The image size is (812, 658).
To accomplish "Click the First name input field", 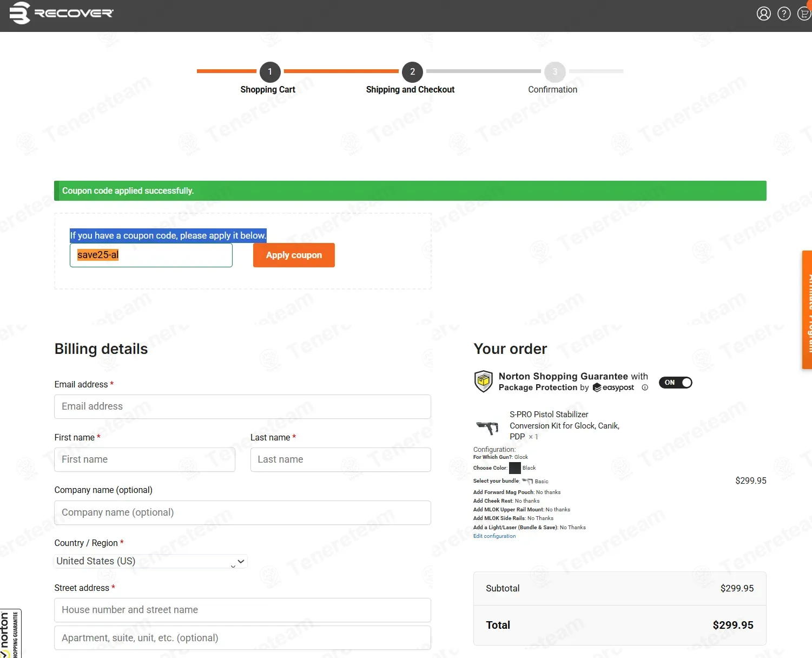I will pyautogui.click(x=144, y=459).
